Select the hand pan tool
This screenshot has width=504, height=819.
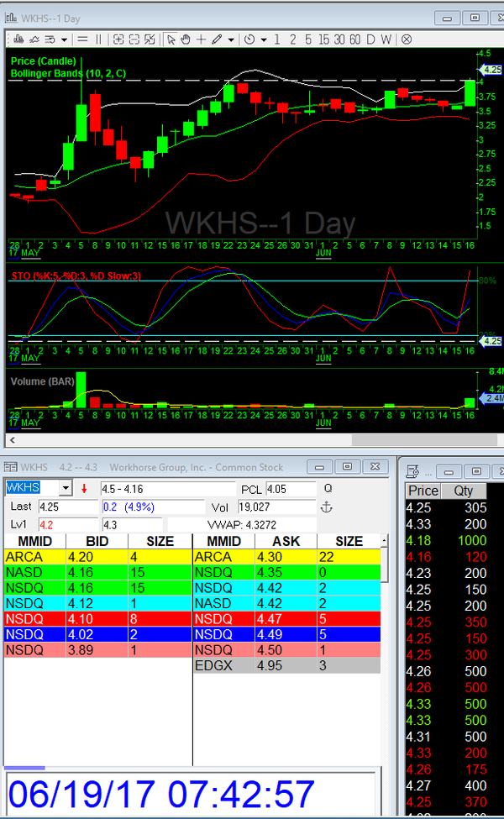185,39
